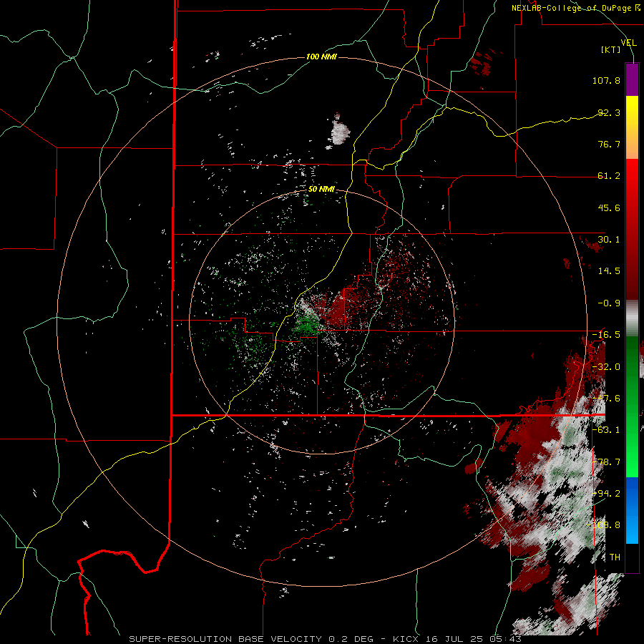The height and width of the screenshot is (644, 644).
Task: Click the 107.8 value on velocity scale
Action: (606, 80)
